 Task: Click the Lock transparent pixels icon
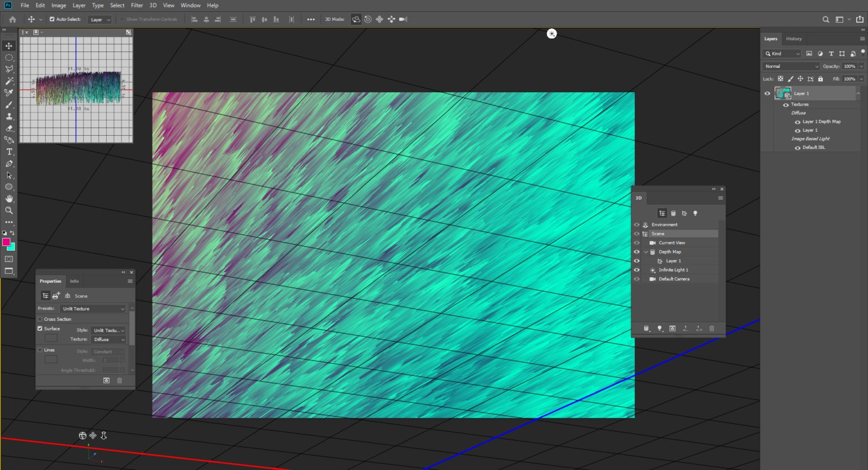pyautogui.click(x=782, y=79)
